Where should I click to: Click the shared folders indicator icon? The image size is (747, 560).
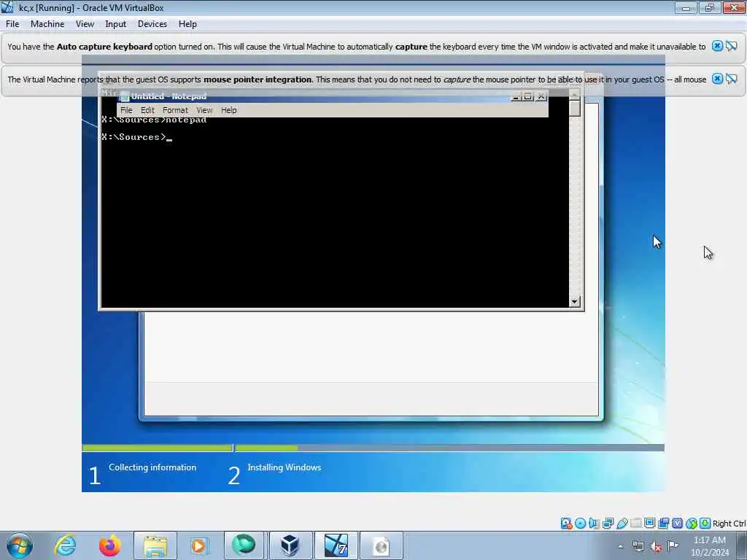636,524
